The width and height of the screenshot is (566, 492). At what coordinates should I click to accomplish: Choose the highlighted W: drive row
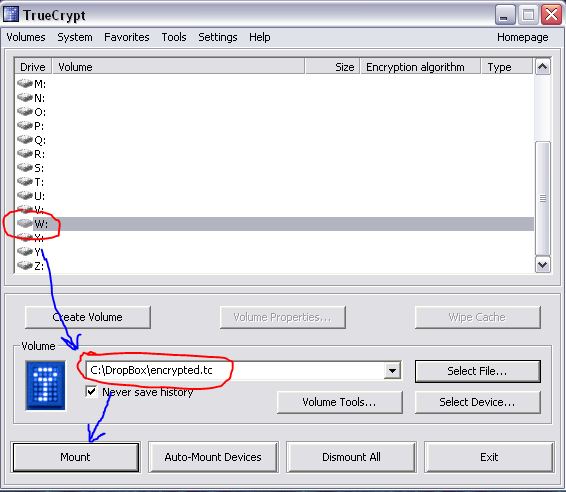click(275, 224)
